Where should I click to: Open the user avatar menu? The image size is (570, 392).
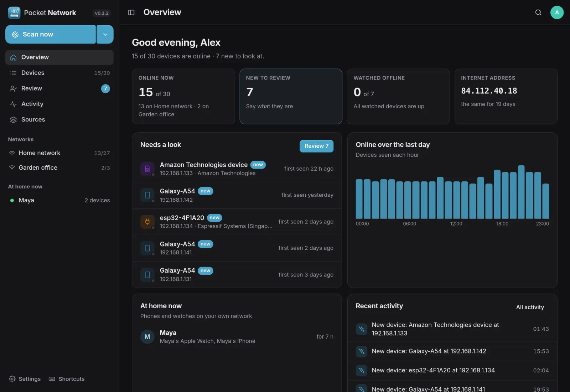click(557, 12)
